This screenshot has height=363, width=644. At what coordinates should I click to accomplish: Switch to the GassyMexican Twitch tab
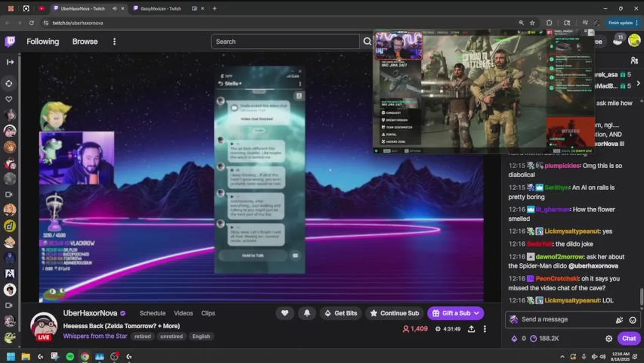[x=161, y=9]
